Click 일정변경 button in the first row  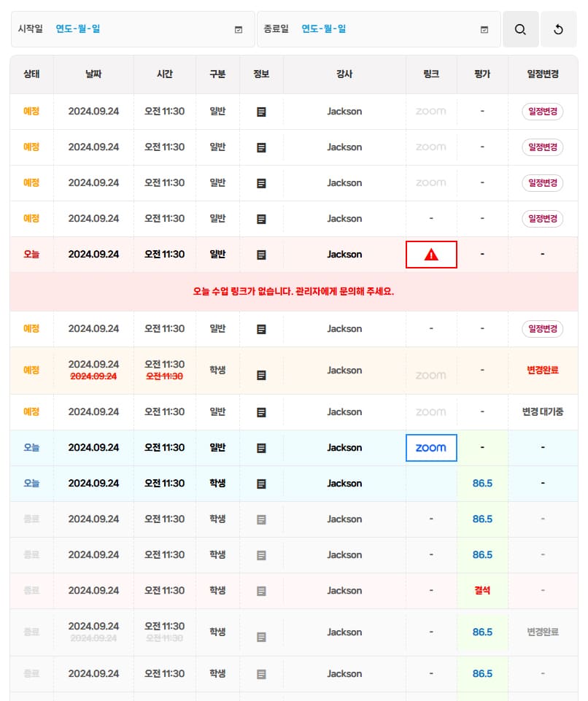[x=542, y=112]
